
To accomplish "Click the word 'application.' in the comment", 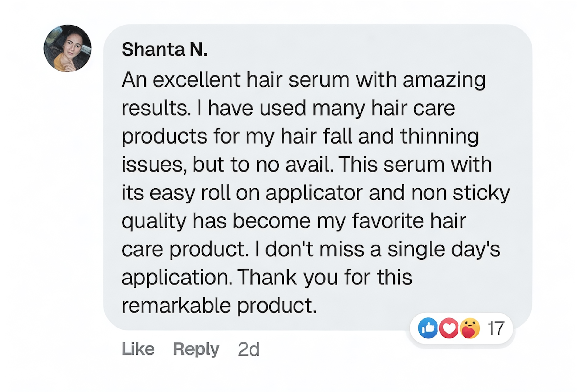I will pyautogui.click(x=177, y=277).
